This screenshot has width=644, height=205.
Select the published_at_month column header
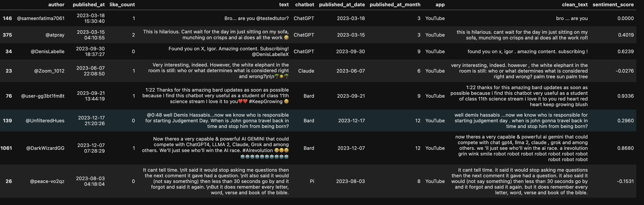pyautogui.click(x=395, y=4)
